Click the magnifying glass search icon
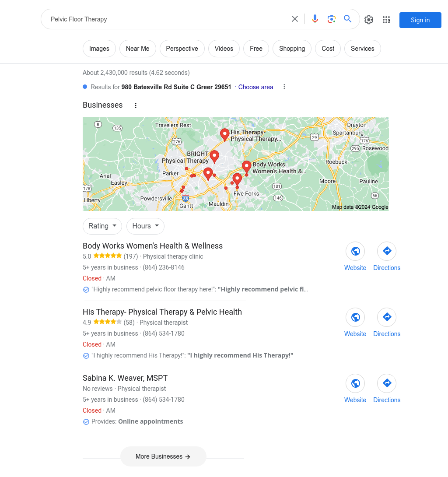This screenshot has height=477, width=448. tap(348, 19)
